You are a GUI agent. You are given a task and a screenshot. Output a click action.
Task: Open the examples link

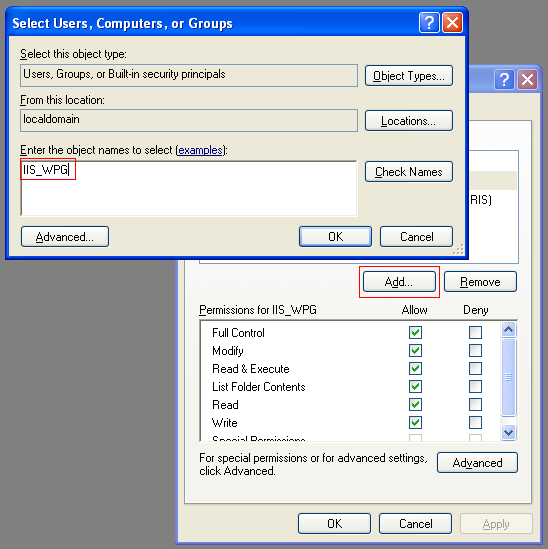coord(200,150)
